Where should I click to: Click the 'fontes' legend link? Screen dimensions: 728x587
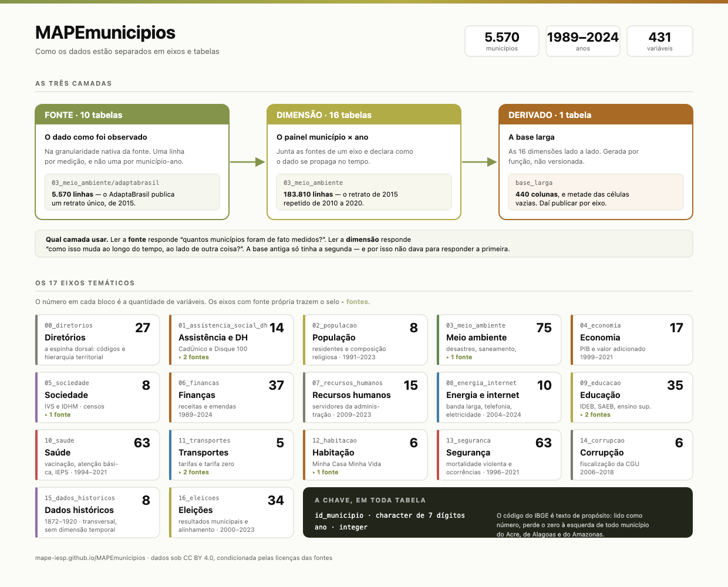(x=355, y=302)
